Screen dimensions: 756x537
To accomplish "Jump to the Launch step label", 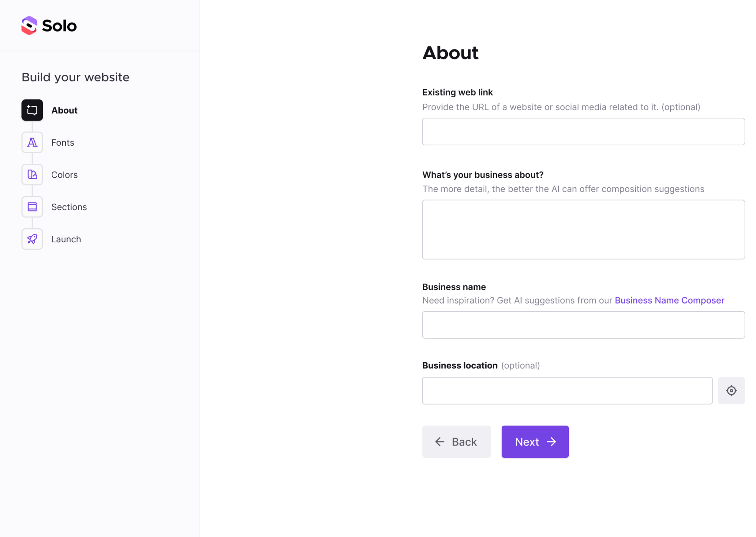I will [66, 239].
